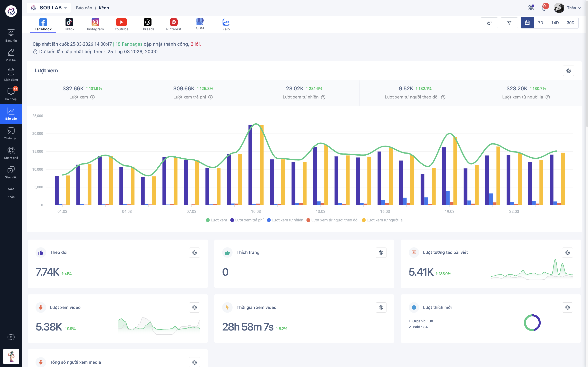
Task: Click the notification bell icon
Action: click(544, 8)
